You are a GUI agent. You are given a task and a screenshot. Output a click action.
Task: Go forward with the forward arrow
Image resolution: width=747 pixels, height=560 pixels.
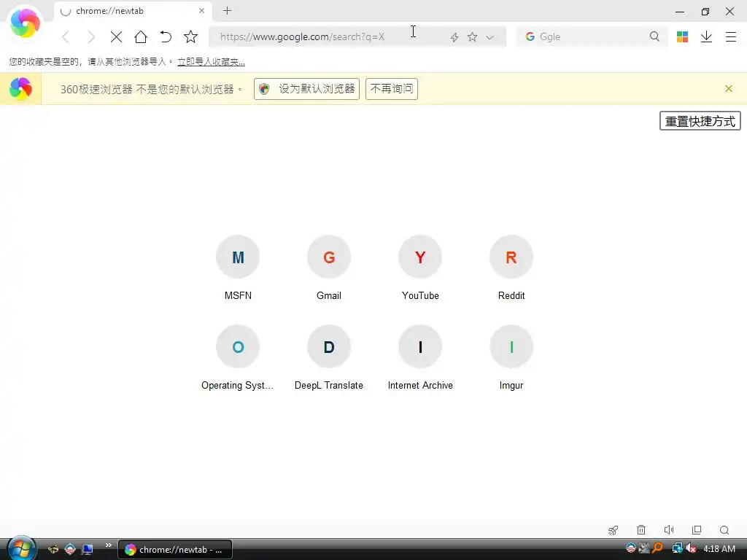(x=91, y=36)
